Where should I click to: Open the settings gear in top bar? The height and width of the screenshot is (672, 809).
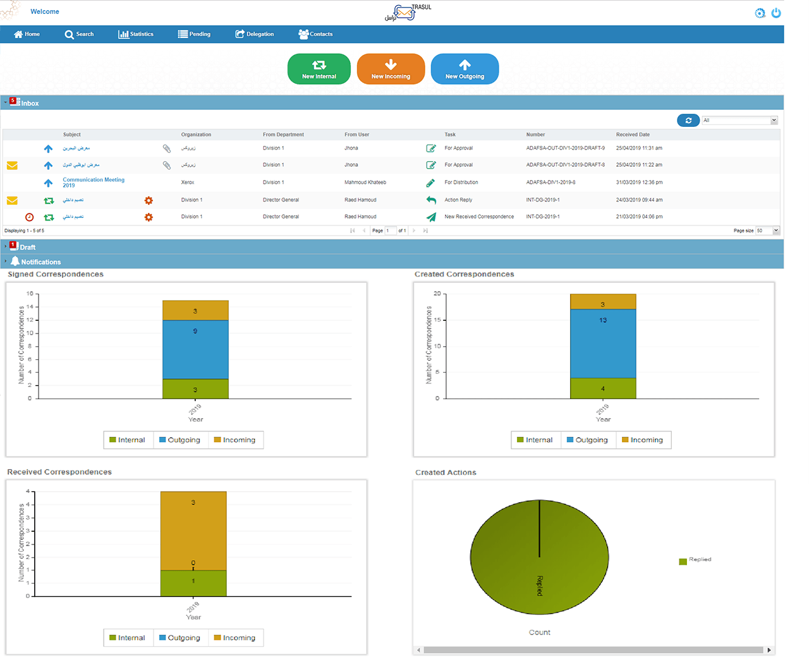pos(760,13)
